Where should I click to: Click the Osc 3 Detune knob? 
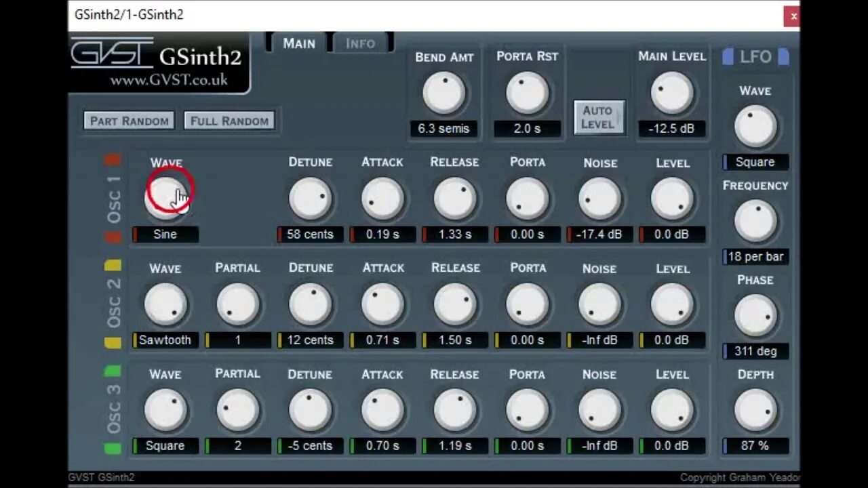(x=311, y=410)
